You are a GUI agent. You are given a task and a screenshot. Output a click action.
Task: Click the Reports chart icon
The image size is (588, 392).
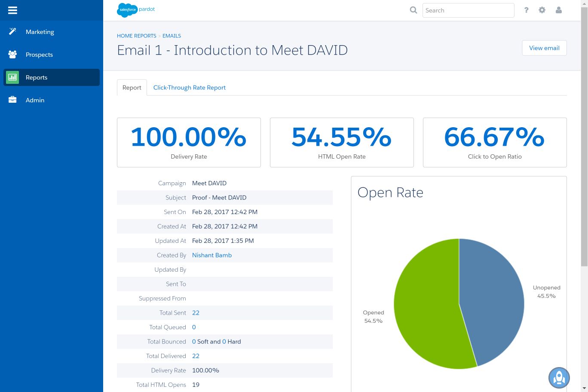coord(12,77)
